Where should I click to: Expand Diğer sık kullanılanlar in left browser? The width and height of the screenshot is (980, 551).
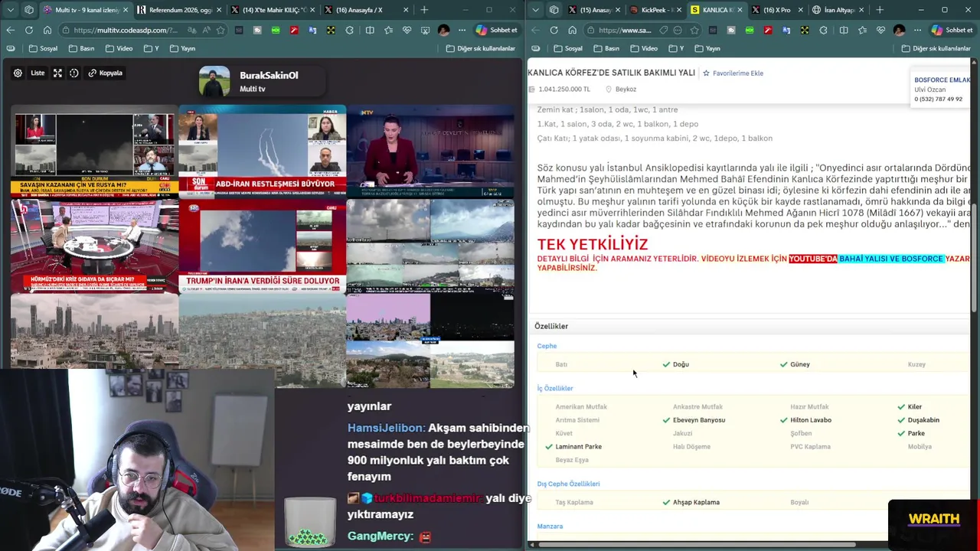coord(481,48)
